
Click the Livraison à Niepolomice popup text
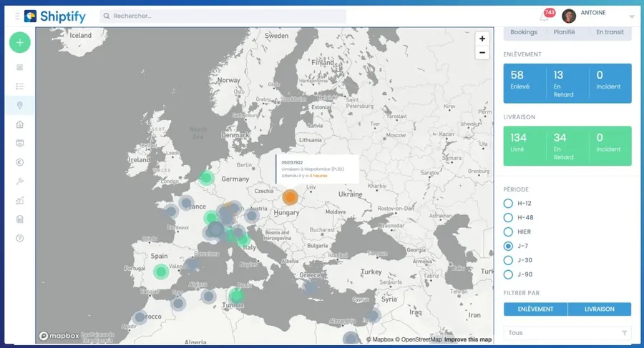pos(313,169)
